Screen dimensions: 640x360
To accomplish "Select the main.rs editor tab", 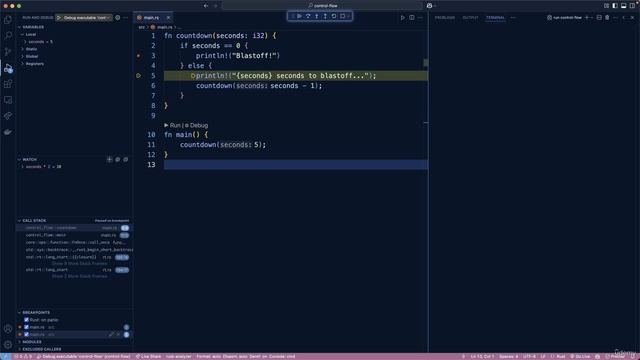I will 151,18.
